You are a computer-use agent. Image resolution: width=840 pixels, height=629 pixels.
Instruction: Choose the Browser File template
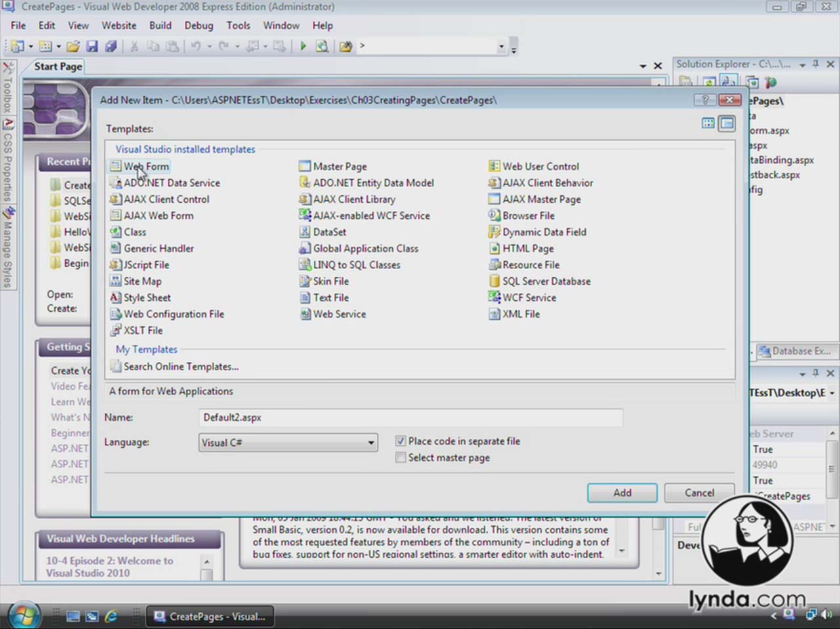click(522, 216)
